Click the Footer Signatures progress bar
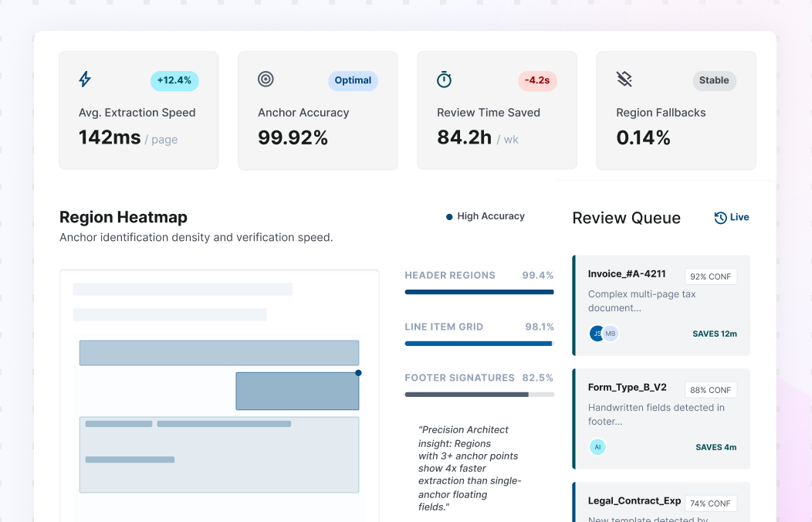Image resolution: width=812 pixels, height=522 pixels. (479, 395)
